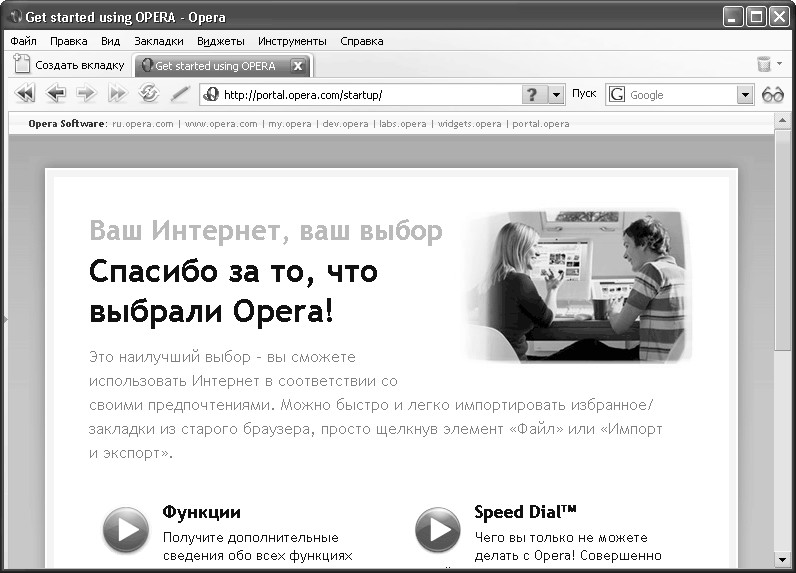This screenshot has height=573, width=796.
Task: Open the Закладки menu
Action: tap(159, 41)
